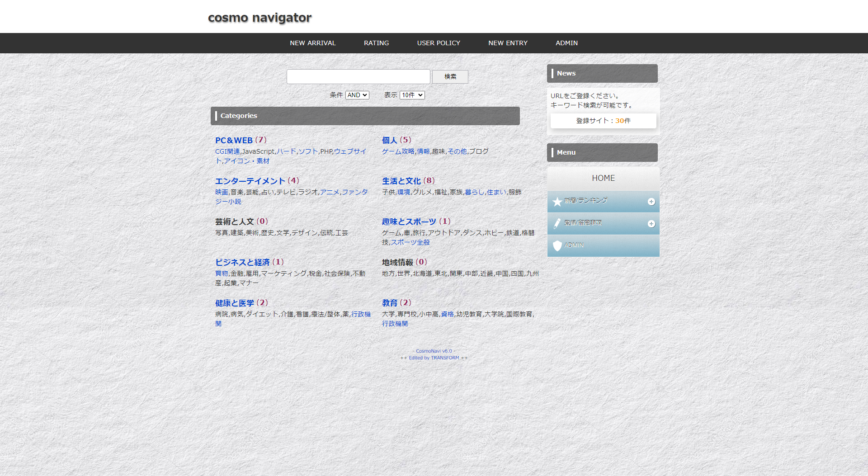
Task: Click the cosmo navigator site title
Action: pyautogui.click(x=259, y=18)
